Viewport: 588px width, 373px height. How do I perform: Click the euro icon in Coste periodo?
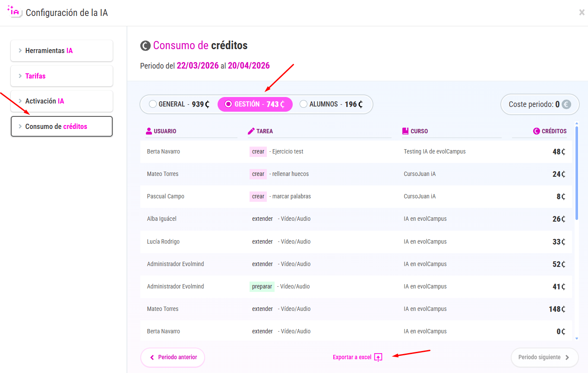(566, 104)
